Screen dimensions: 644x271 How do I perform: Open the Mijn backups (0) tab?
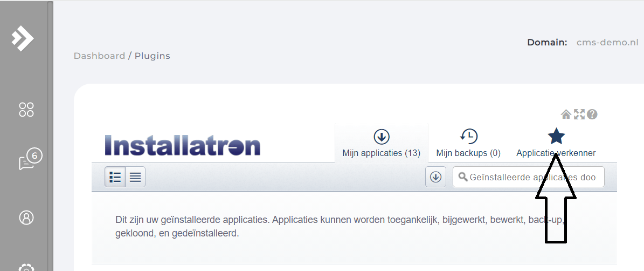tap(469, 143)
